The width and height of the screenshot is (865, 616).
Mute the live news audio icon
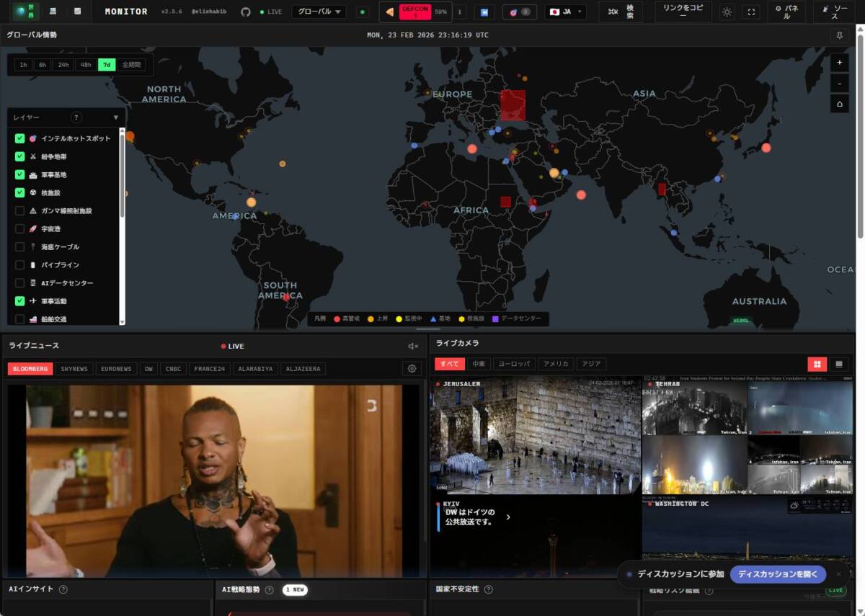[x=414, y=346]
